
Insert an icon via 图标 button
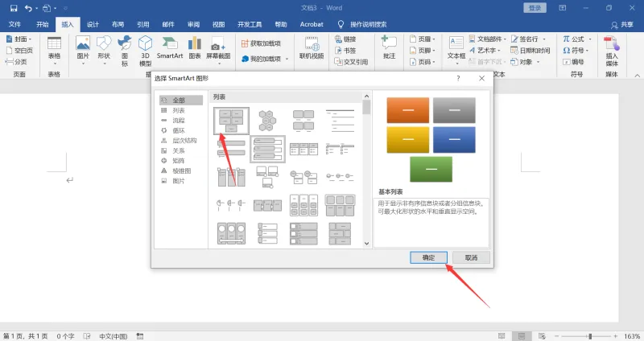pyautogui.click(x=125, y=51)
